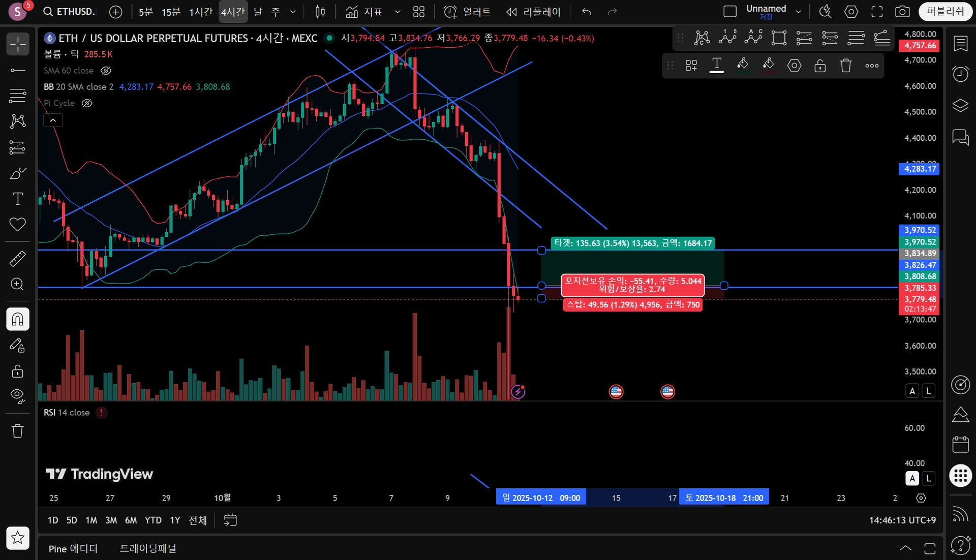This screenshot has height=560, width=976.
Task: Select the text tool in left sidebar
Action: pos(17,199)
